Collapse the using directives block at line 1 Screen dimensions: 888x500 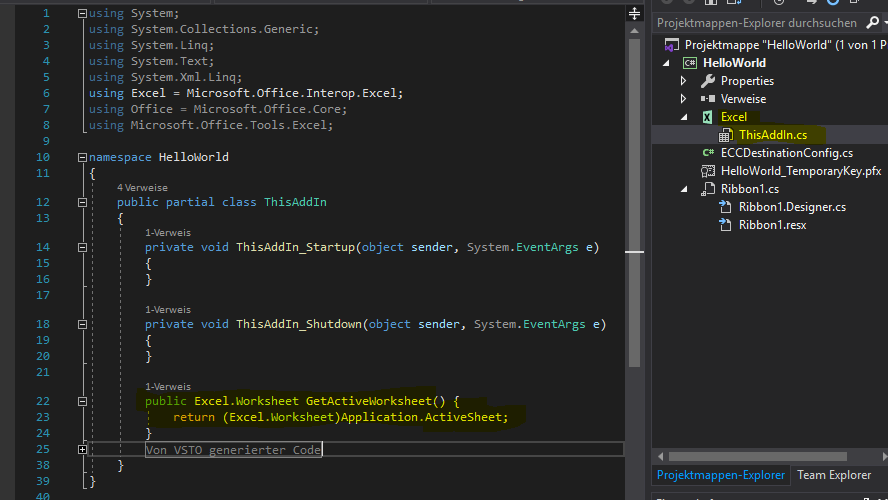click(82, 13)
